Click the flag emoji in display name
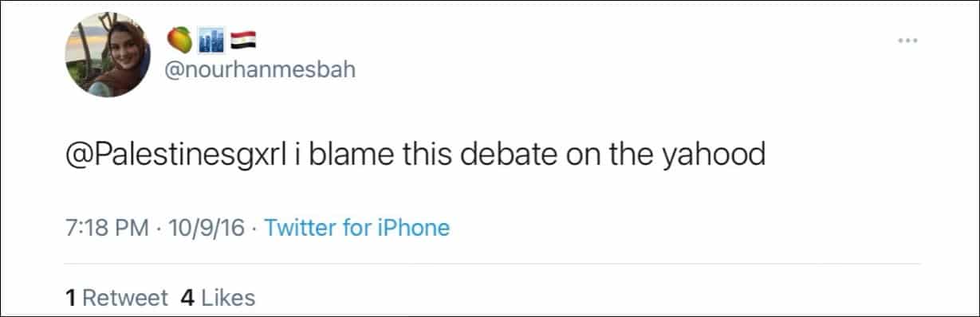Image resolution: width=980 pixels, height=317 pixels. (x=241, y=38)
